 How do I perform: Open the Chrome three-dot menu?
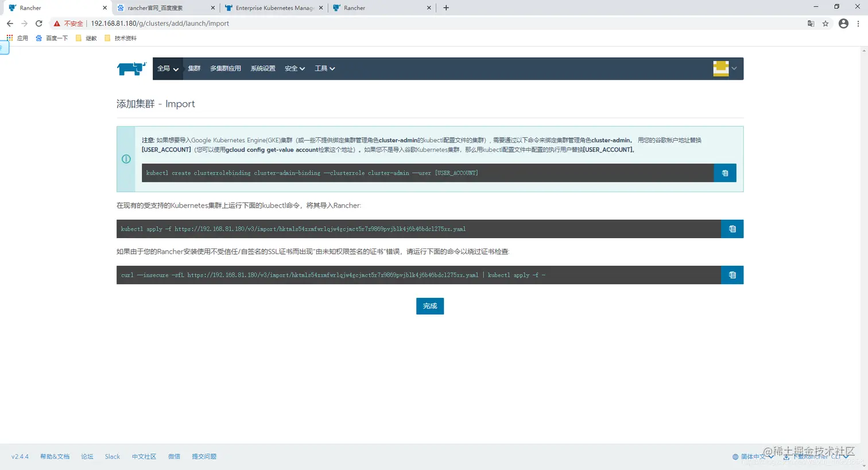(x=858, y=24)
